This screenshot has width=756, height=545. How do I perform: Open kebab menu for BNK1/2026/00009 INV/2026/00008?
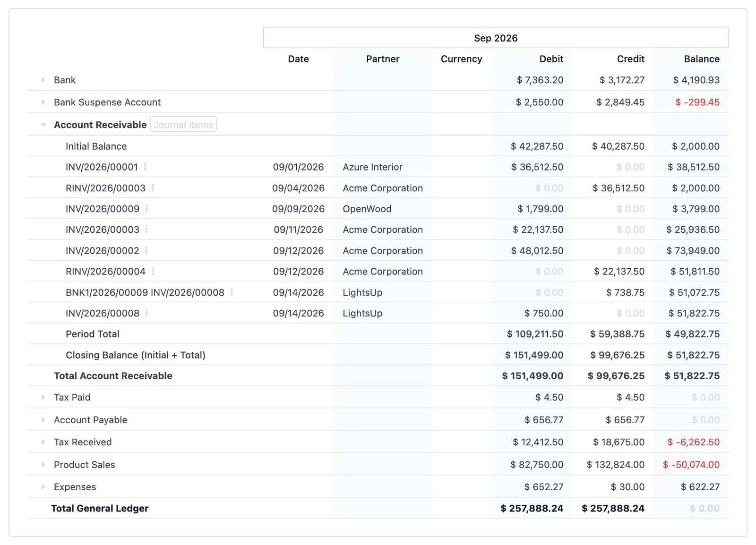[x=232, y=292]
